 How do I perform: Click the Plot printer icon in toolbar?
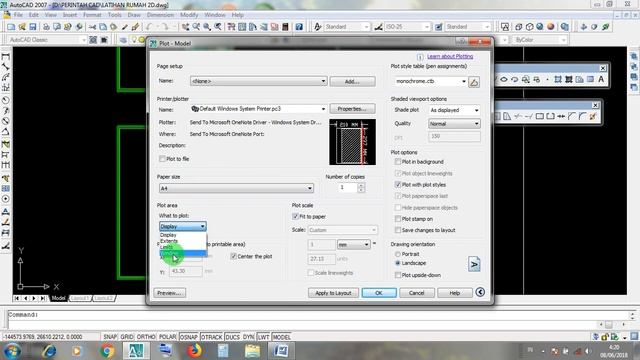coord(46,27)
